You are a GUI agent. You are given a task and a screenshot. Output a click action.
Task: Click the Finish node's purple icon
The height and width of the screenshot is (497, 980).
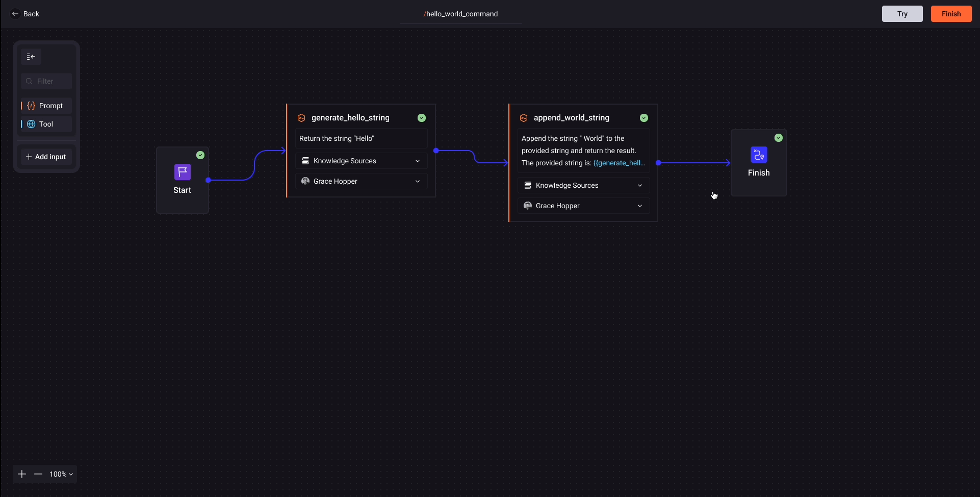(x=759, y=155)
